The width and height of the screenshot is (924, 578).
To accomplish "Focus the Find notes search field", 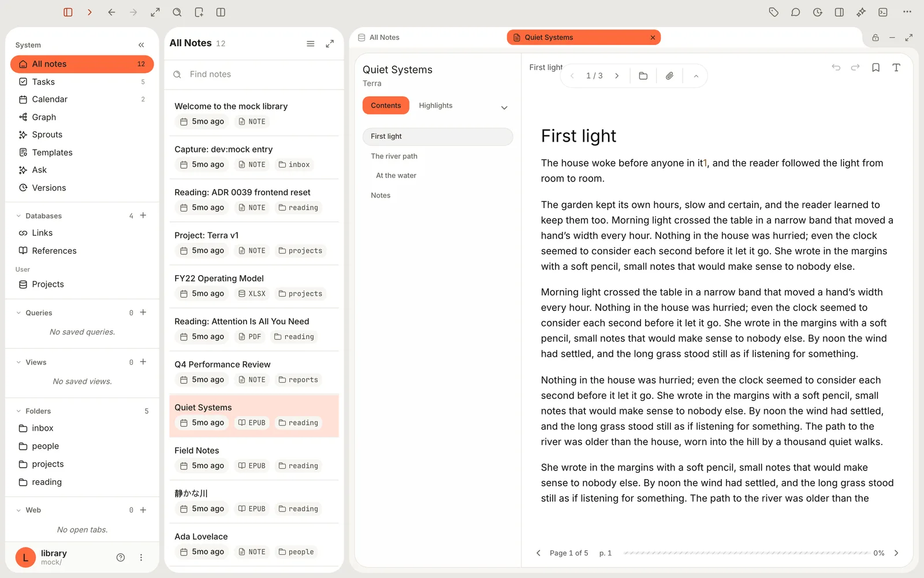I will click(x=254, y=75).
